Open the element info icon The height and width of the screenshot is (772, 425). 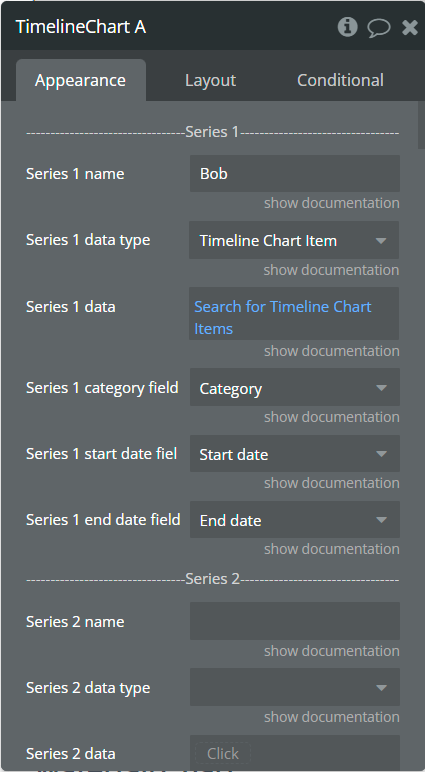pyautogui.click(x=347, y=27)
